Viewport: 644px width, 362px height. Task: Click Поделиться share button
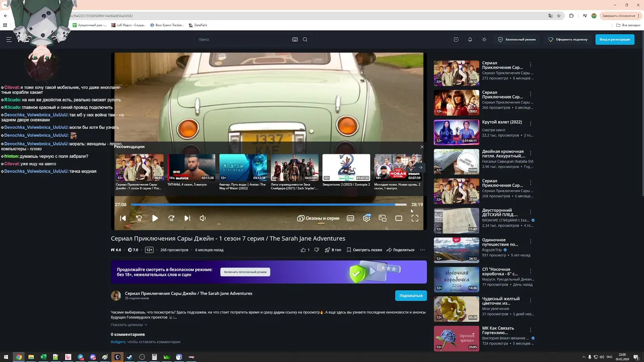click(400, 250)
